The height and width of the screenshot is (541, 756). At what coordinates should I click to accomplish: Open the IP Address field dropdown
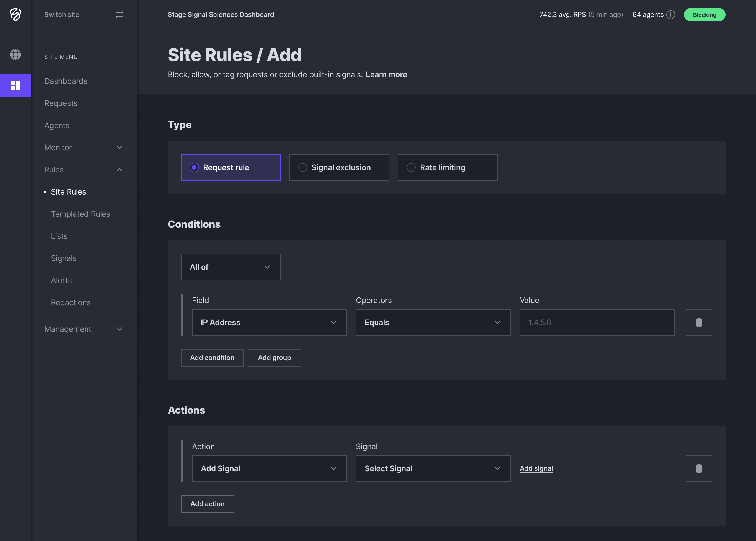pyautogui.click(x=269, y=322)
